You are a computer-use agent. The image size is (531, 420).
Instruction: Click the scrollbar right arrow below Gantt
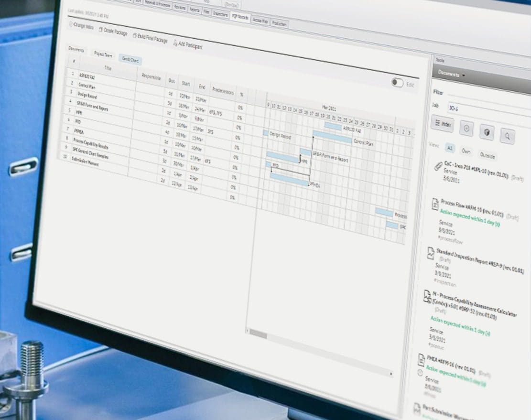coord(391,374)
